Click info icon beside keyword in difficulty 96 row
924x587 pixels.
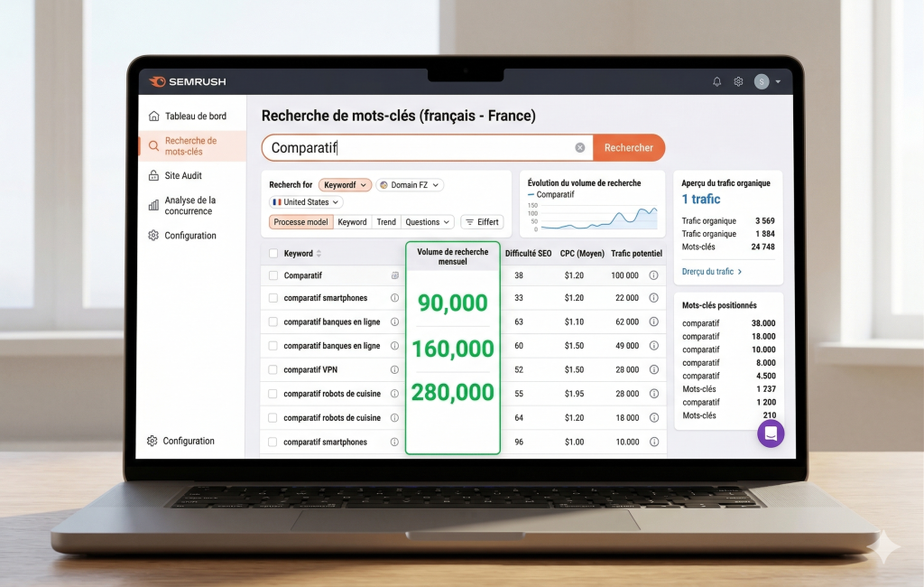coord(395,442)
